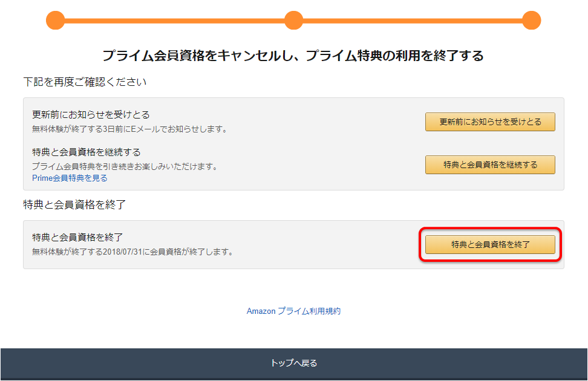Screen dimensions: 588x381
Task: Click progress bar between middle and last steps
Action: [x=413, y=21]
